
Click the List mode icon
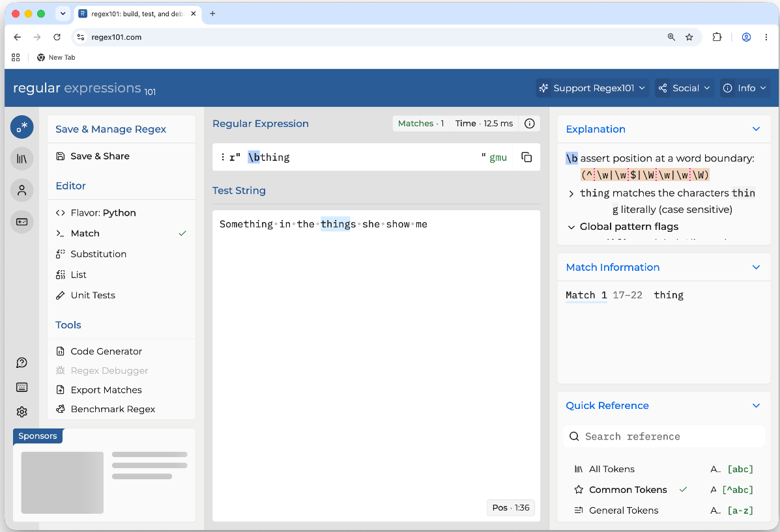(60, 274)
